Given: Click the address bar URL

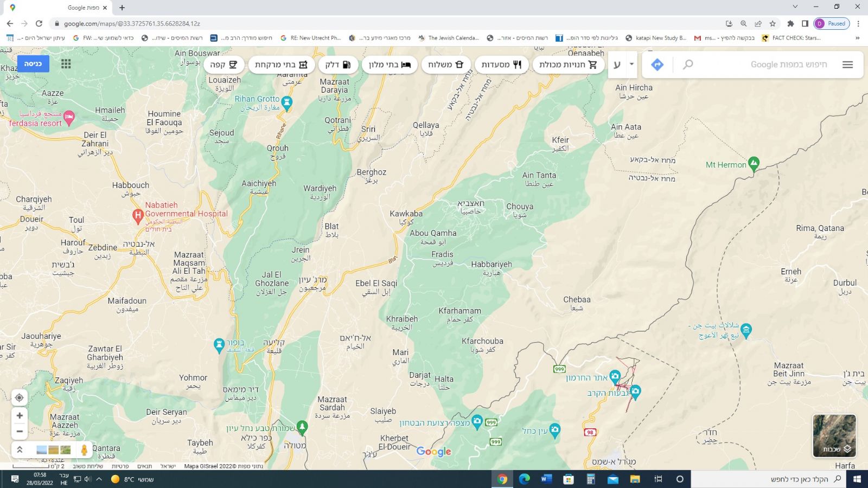Looking at the screenshot, I should (x=132, y=23).
